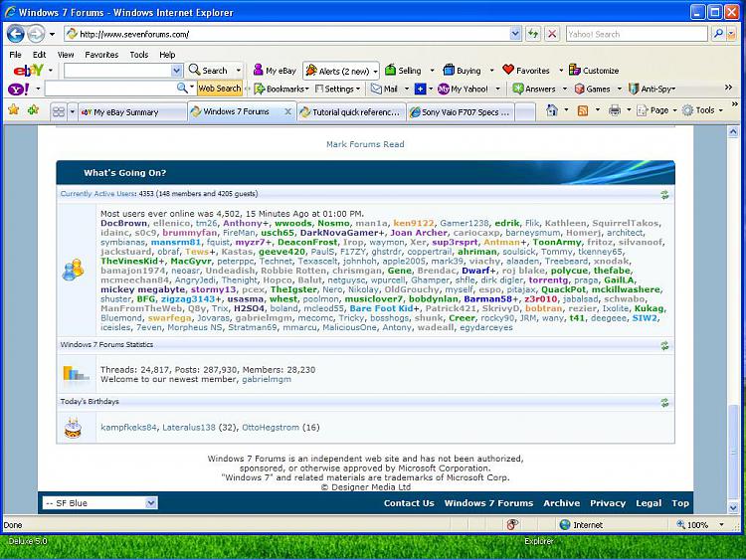Screen dimensions: 746x560
Task: Open eBay Favorites heart button
Action: 526,71
